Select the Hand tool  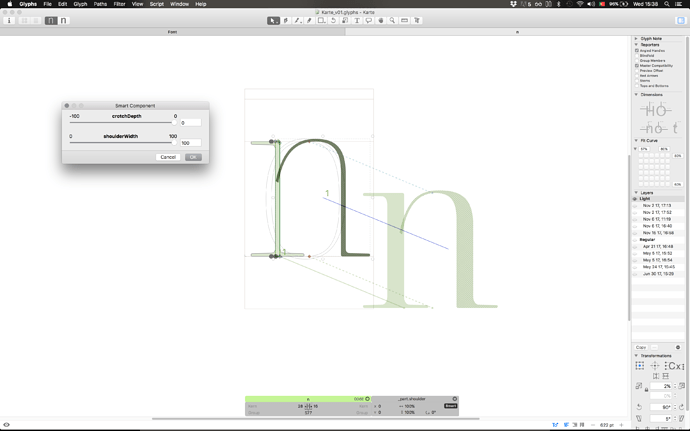381,21
